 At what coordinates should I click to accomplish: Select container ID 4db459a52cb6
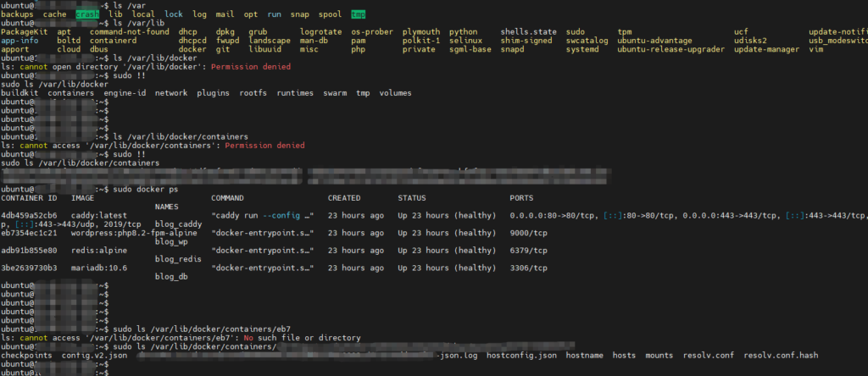(x=30, y=215)
